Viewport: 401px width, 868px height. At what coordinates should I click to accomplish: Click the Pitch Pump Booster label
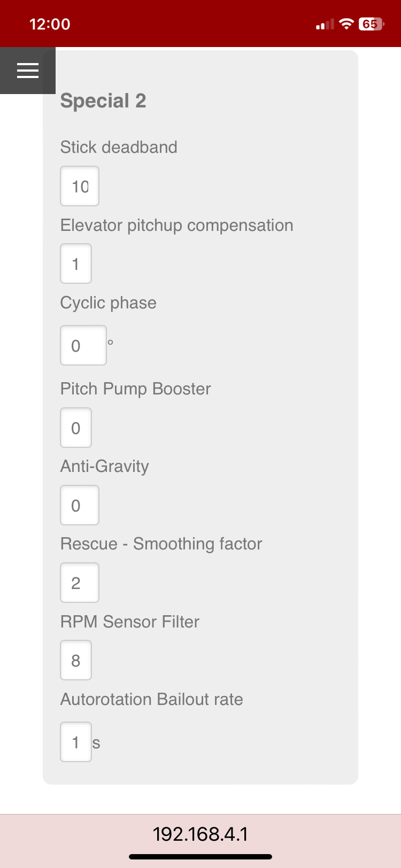(135, 389)
